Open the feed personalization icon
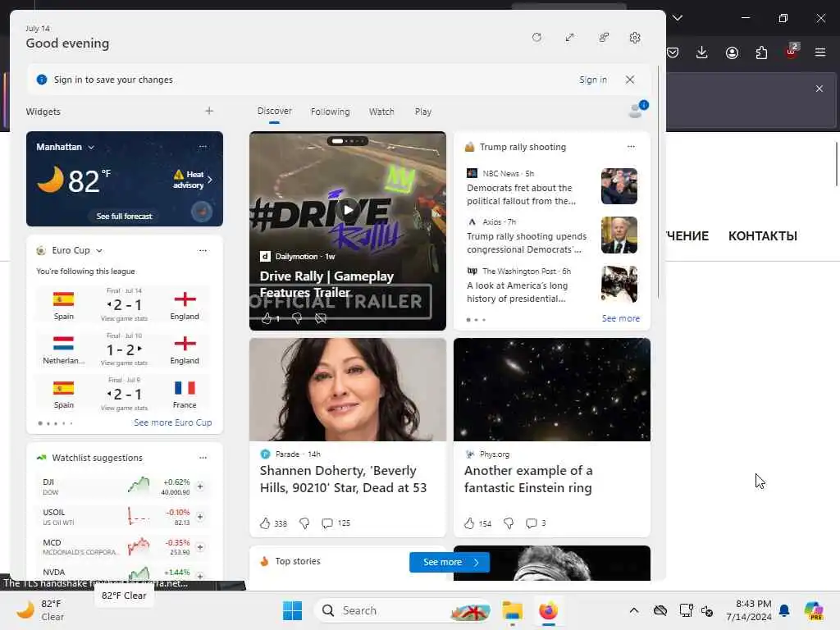 pyautogui.click(x=604, y=38)
